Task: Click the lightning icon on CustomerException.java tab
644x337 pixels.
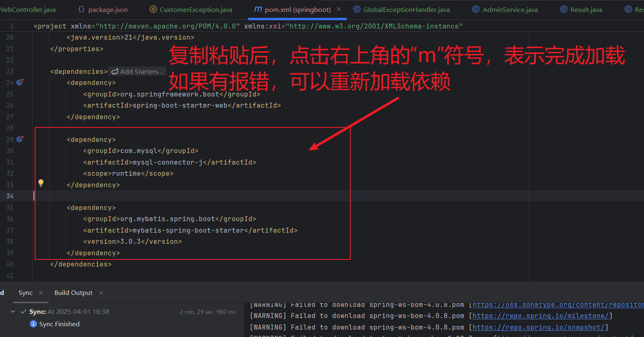Action: tap(153, 9)
